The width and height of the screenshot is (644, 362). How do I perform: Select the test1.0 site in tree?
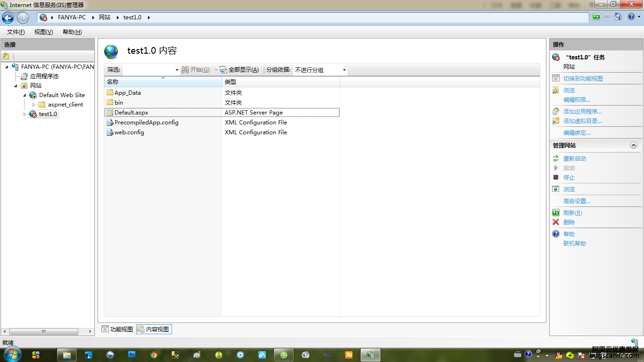coord(48,114)
